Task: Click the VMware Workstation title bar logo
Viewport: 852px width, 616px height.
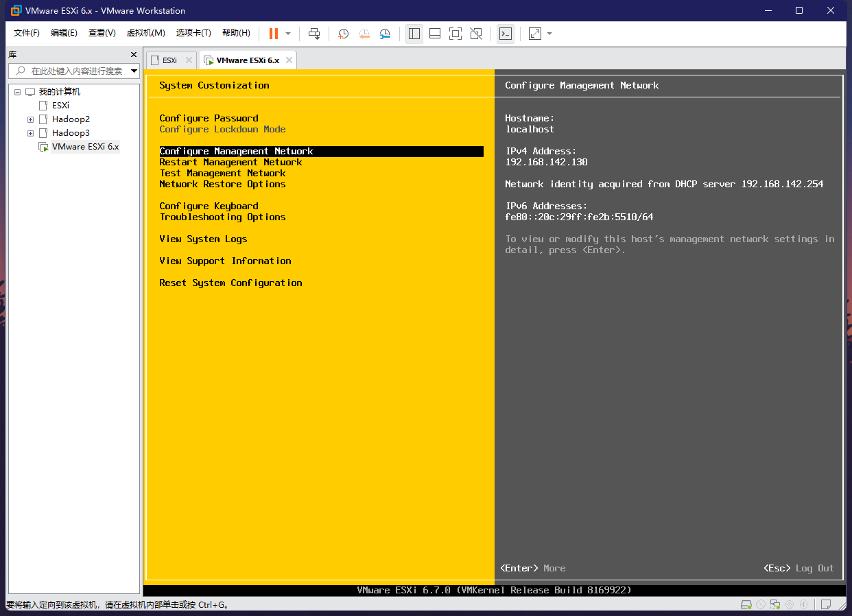Action: (x=16, y=10)
